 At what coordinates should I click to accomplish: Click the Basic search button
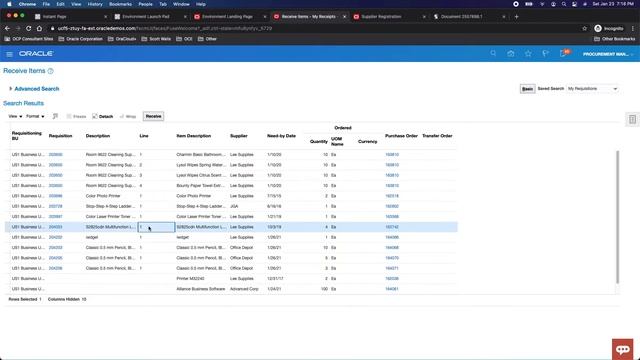pyautogui.click(x=527, y=89)
